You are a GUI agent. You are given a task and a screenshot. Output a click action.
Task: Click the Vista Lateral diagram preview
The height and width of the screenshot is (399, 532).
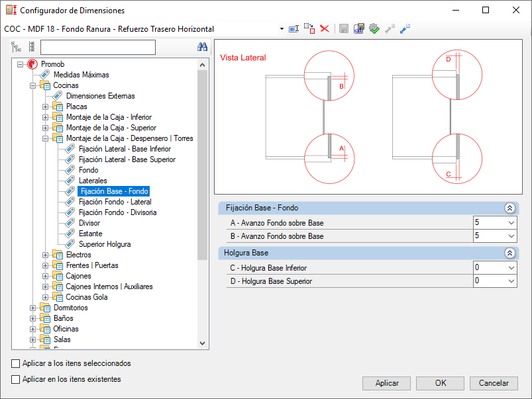pyautogui.click(x=368, y=117)
